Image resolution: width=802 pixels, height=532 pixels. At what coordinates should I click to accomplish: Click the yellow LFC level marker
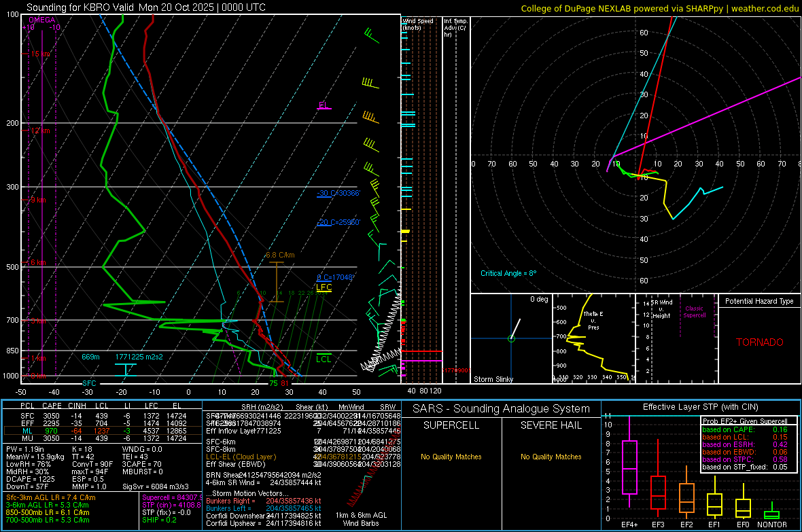[x=324, y=288]
